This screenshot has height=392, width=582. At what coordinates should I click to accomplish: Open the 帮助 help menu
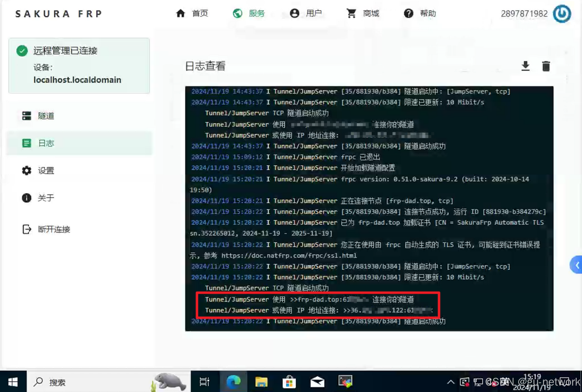coord(420,13)
